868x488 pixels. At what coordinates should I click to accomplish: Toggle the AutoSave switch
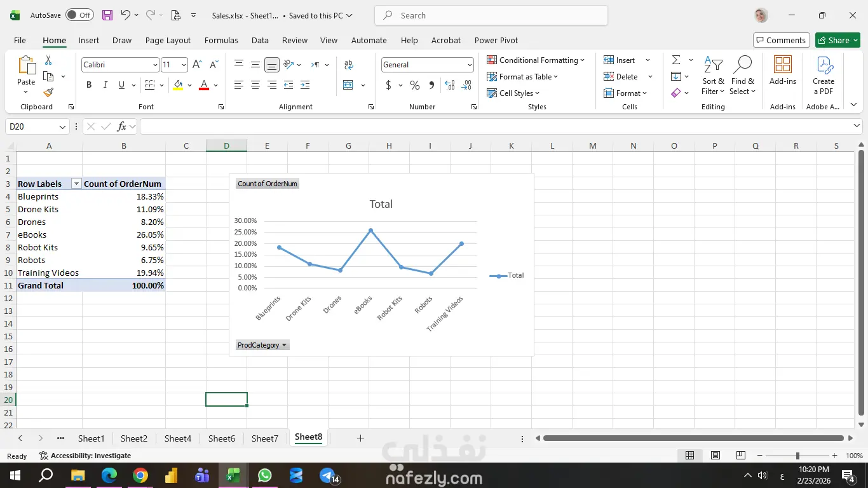[x=79, y=15]
